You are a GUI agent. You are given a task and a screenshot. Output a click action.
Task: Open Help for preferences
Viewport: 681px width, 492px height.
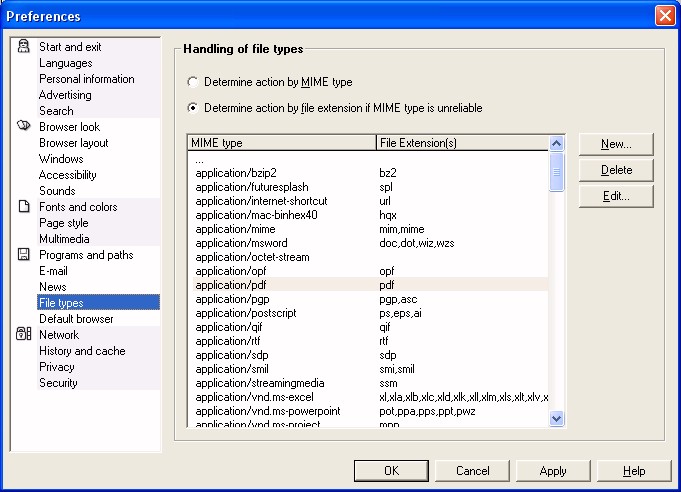tap(634, 471)
